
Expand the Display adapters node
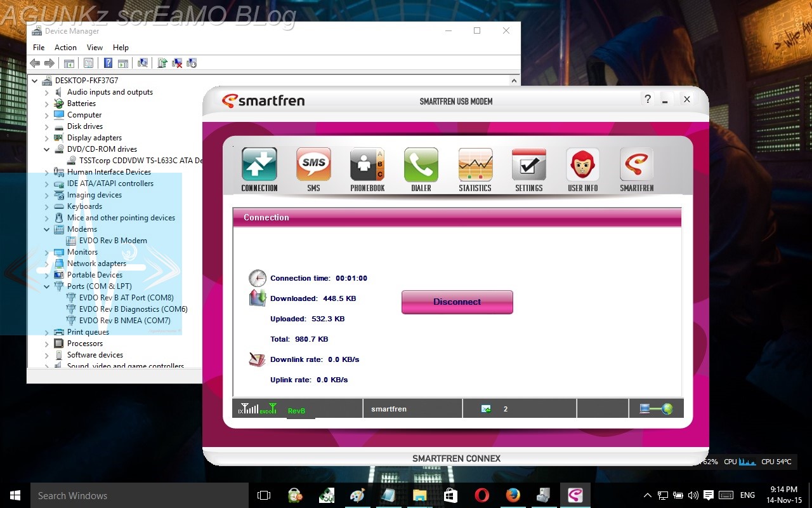(x=46, y=138)
